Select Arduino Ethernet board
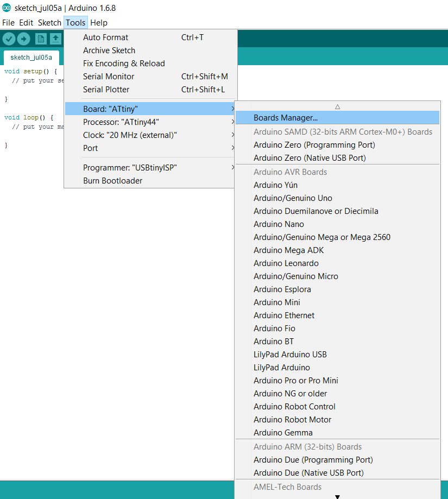The width and height of the screenshot is (448, 499). pos(338,315)
